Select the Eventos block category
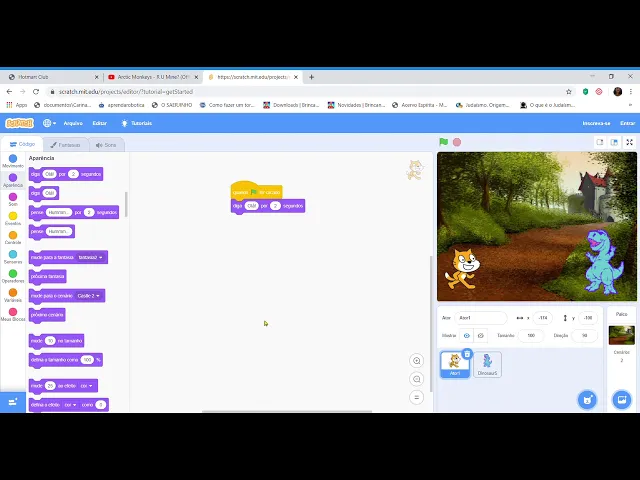This screenshot has width=640, height=480. (x=13, y=218)
